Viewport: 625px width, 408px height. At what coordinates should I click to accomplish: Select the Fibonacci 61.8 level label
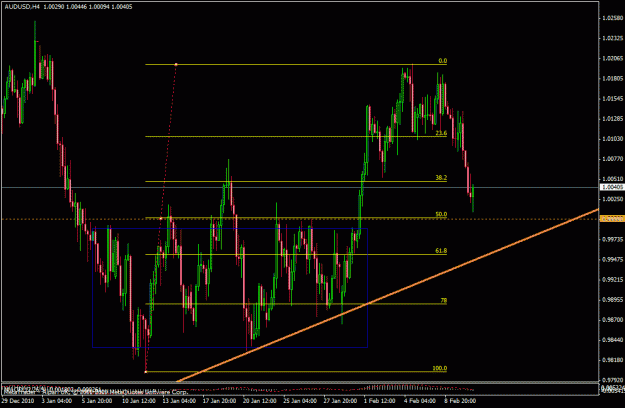pyautogui.click(x=441, y=251)
